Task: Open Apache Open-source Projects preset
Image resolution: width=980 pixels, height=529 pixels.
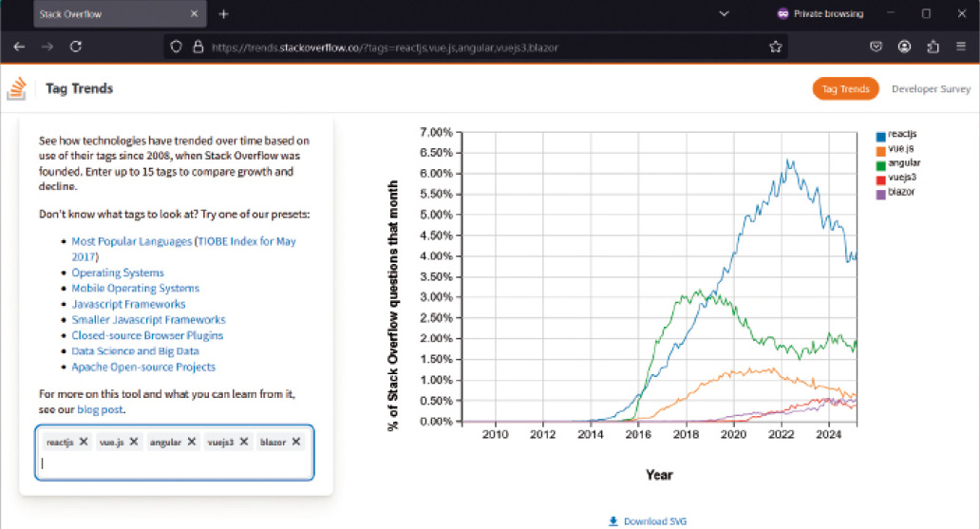Action: pyautogui.click(x=143, y=367)
